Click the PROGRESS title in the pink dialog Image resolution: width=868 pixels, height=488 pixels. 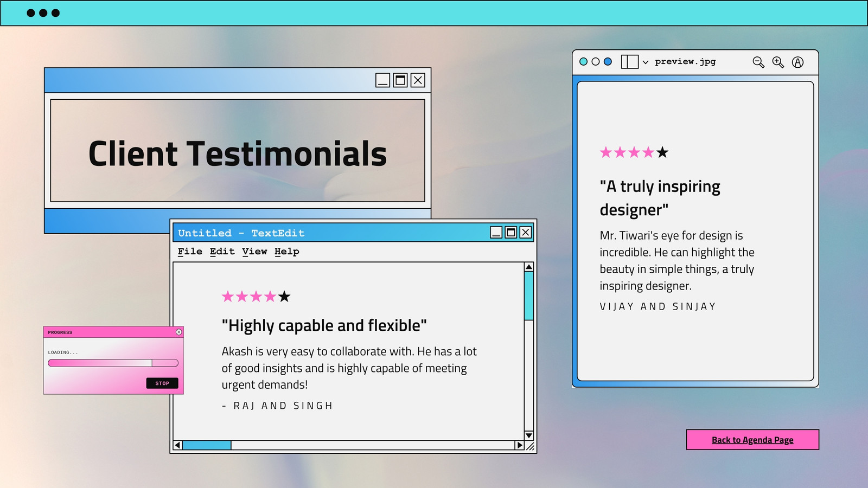(60, 332)
